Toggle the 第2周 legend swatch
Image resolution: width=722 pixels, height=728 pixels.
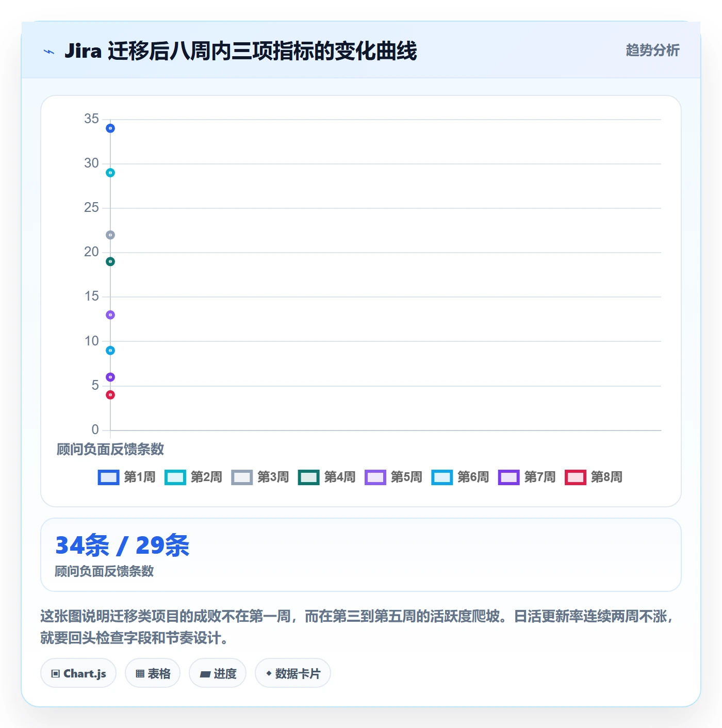click(x=175, y=477)
